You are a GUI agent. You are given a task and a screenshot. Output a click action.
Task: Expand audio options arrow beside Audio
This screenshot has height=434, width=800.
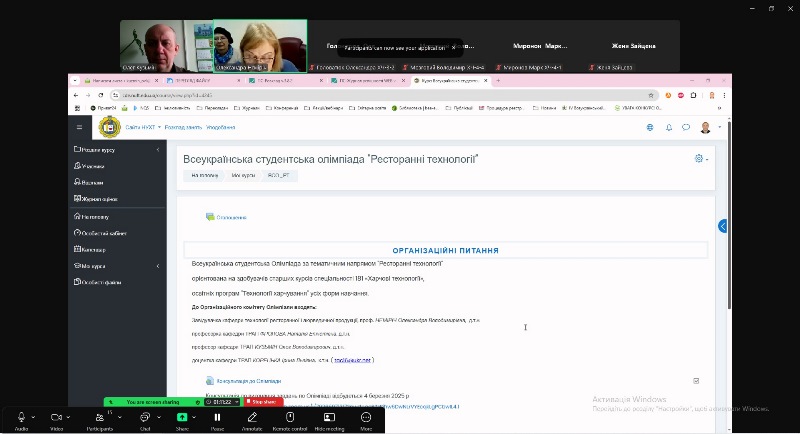33,417
